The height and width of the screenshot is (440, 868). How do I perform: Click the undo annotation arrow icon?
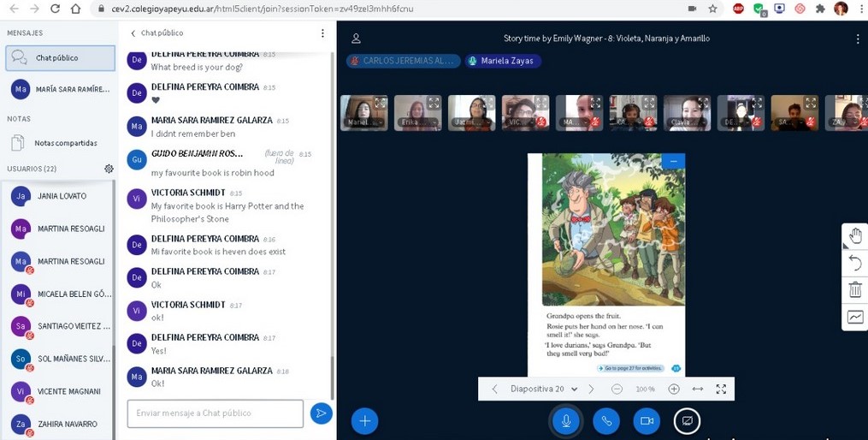click(x=855, y=263)
